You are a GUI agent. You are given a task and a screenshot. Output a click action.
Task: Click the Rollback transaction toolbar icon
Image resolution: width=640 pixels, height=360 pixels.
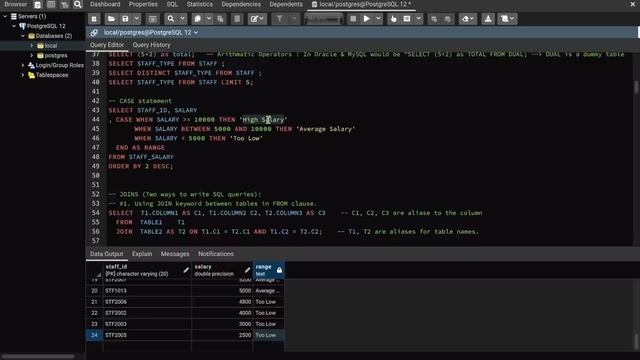448,19
